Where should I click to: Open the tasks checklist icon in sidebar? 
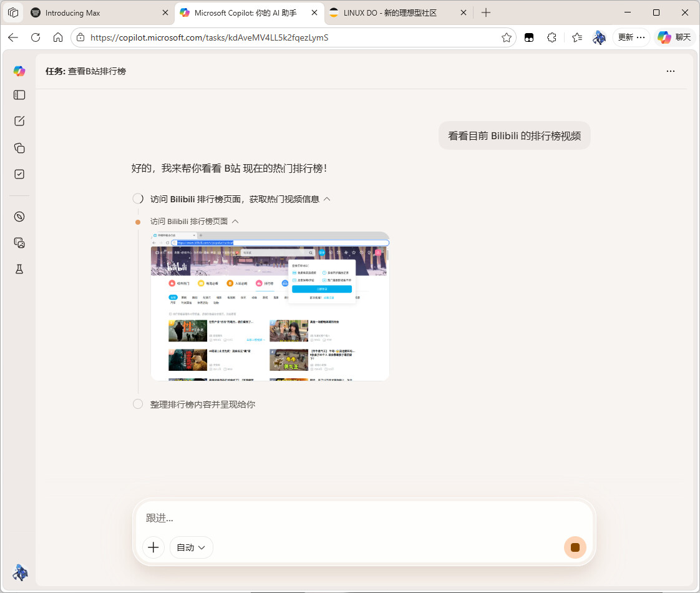click(x=19, y=174)
